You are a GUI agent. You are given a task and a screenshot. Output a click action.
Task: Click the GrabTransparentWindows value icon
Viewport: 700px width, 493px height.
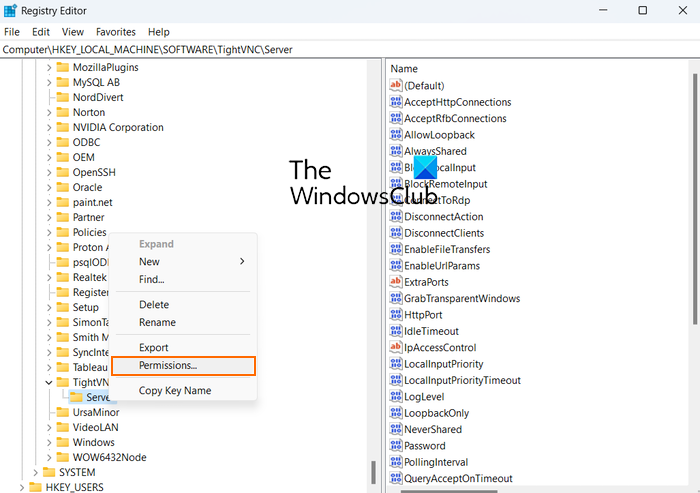pos(396,298)
